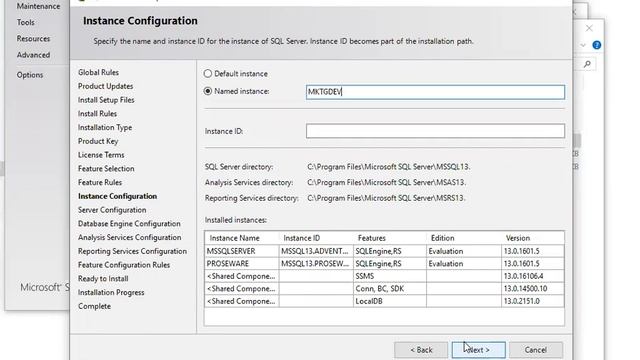Select the Server Configuration step
This screenshot has width=640, height=360.
[112, 210]
